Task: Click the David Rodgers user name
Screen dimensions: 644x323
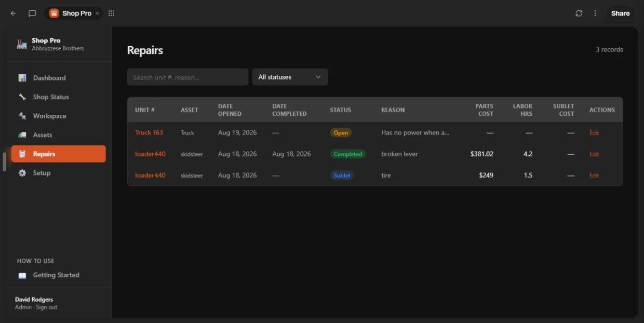Action: tap(34, 300)
